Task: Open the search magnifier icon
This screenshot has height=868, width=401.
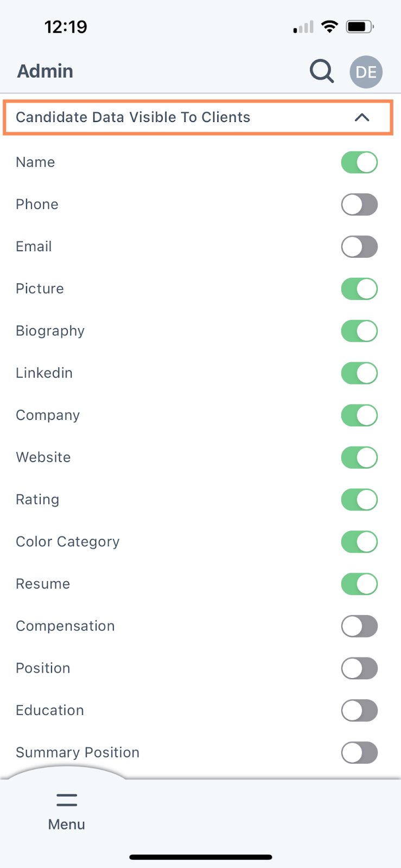Action: [x=321, y=71]
